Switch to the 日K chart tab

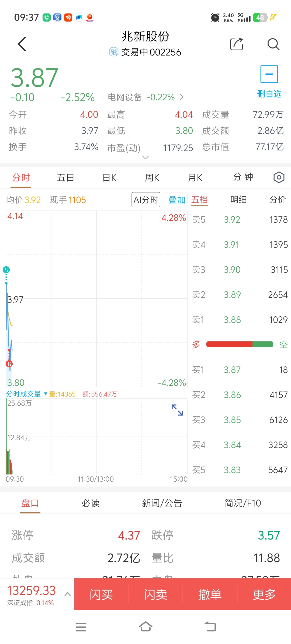point(110,178)
